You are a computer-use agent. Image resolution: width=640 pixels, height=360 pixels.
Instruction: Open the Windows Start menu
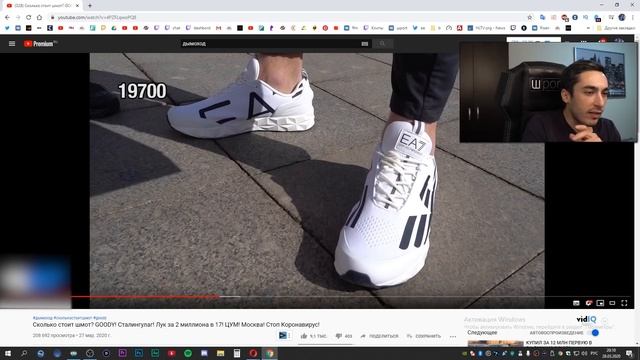point(7,353)
